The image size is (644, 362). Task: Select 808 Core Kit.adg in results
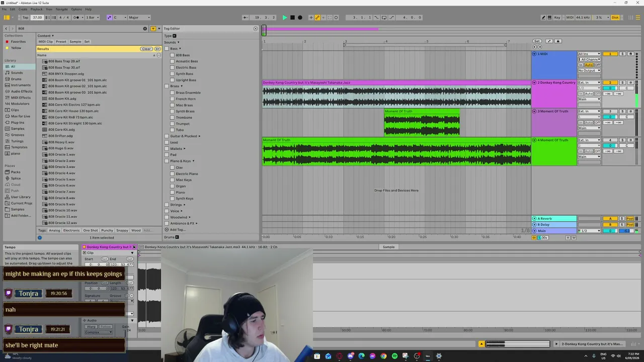61,130
